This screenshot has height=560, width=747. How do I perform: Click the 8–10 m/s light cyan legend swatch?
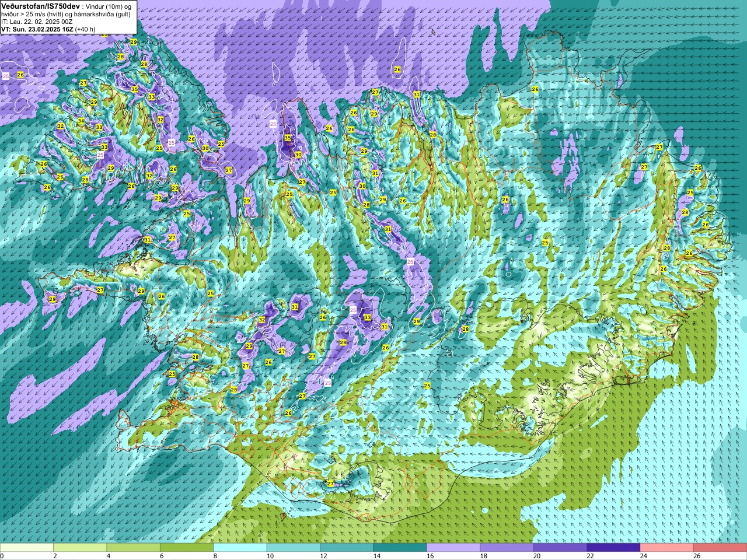(240, 548)
